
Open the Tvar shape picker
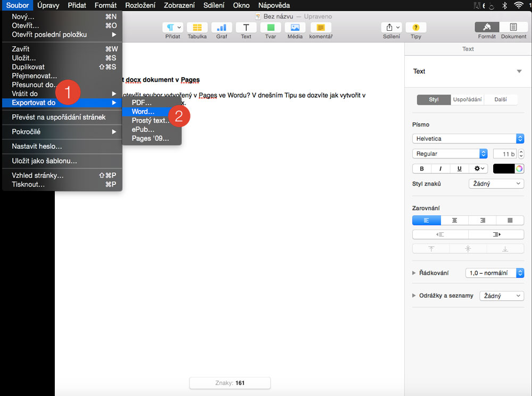click(270, 28)
